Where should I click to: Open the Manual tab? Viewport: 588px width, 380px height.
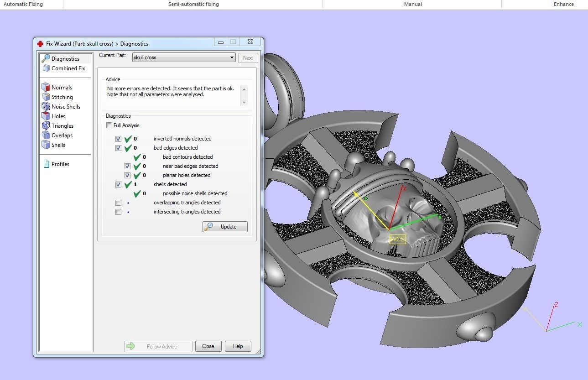pyautogui.click(x=413, y=4)
